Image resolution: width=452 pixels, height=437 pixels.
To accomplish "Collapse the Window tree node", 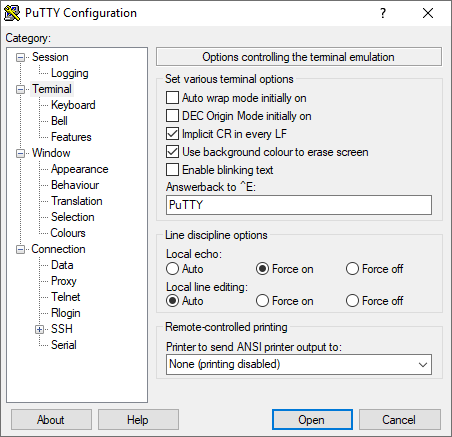I will (21, 154).
